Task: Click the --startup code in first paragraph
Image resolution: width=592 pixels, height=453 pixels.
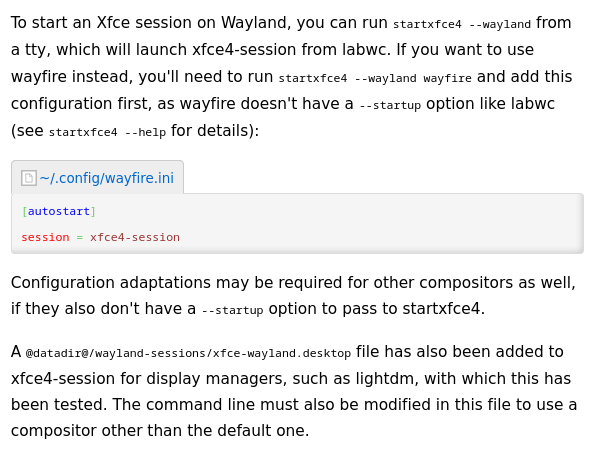Action: point(390,105)
